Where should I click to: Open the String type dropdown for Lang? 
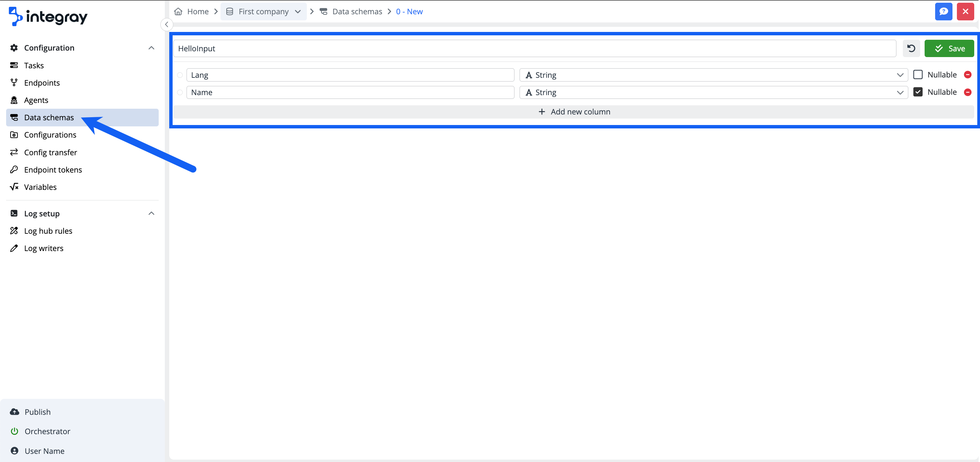713,75
